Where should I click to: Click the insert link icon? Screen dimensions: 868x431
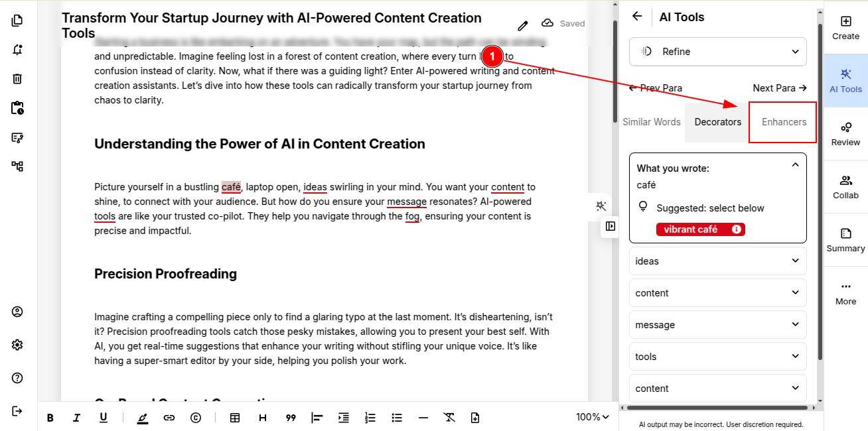[x=169, y=418]
